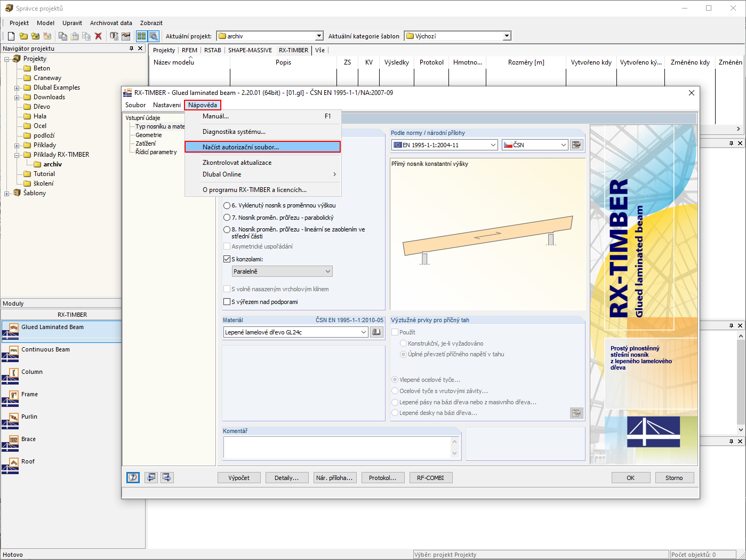Click Protokol... button
The image size is (746, 560).
[383, 478]
